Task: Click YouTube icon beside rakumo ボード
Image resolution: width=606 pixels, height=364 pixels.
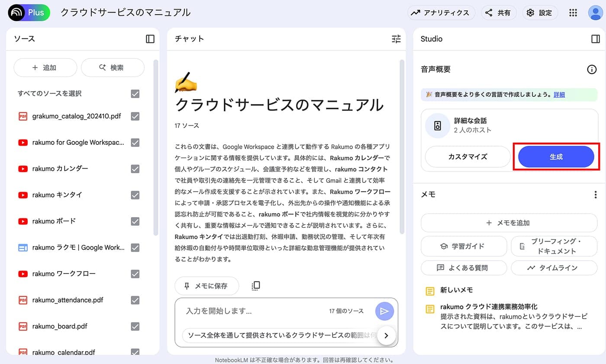Action: pyautogui.click(x=23, y=221)
